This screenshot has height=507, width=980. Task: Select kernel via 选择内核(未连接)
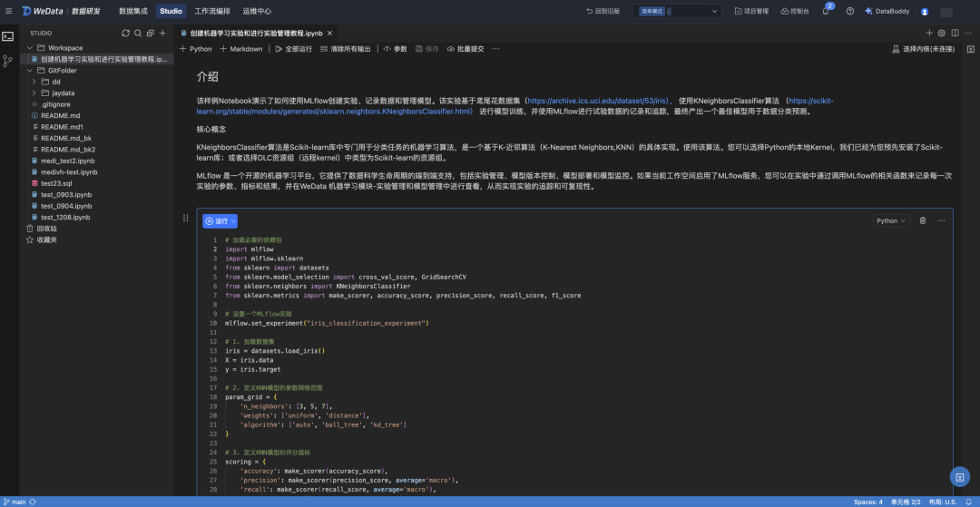pyautogui.click(x=924, y=49)
